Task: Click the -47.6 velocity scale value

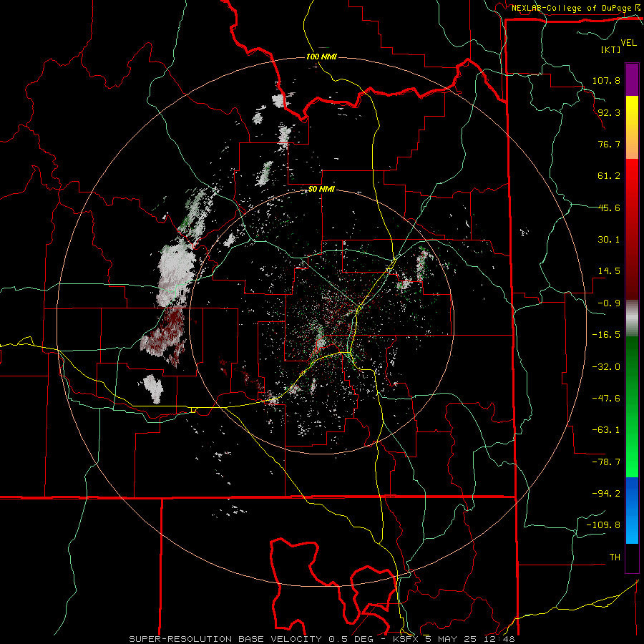Action: click(x=606, y=399)
